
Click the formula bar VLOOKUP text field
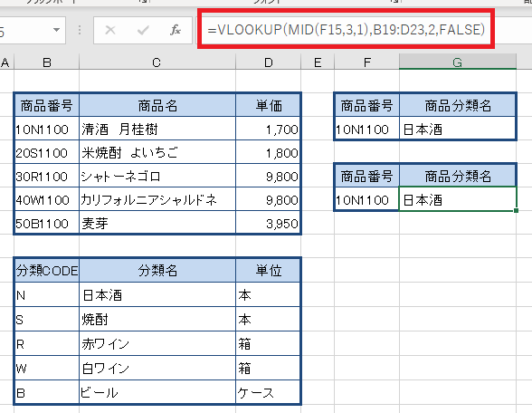[346, 30]
